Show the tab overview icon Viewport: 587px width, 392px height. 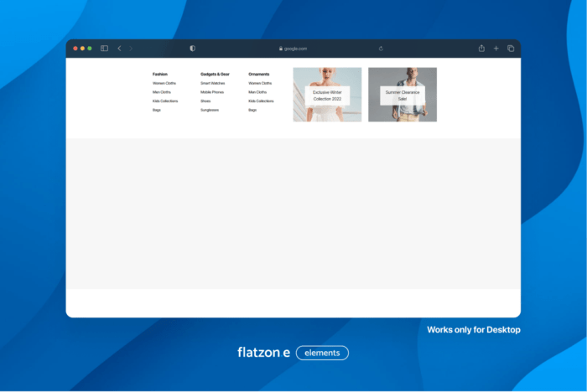[510, 49]
